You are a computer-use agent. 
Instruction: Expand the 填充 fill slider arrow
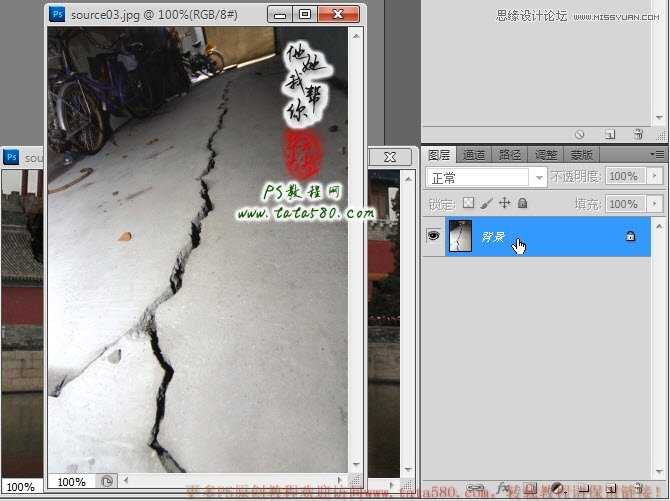[x=654, y=204]
